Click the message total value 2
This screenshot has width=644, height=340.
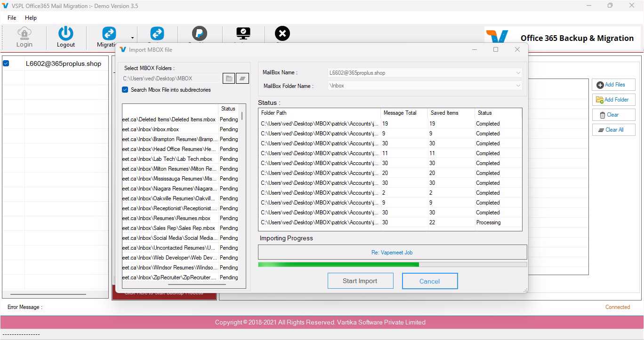coord(384,193)
